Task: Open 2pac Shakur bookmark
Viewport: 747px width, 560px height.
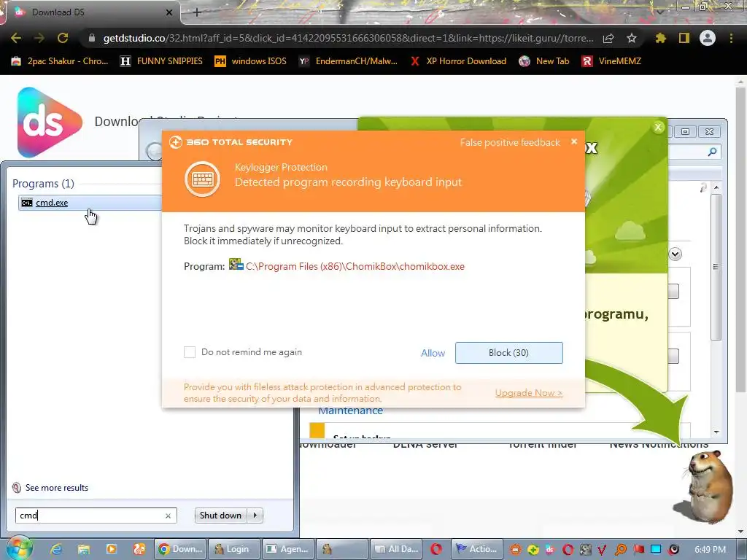Action: point(60,61)
